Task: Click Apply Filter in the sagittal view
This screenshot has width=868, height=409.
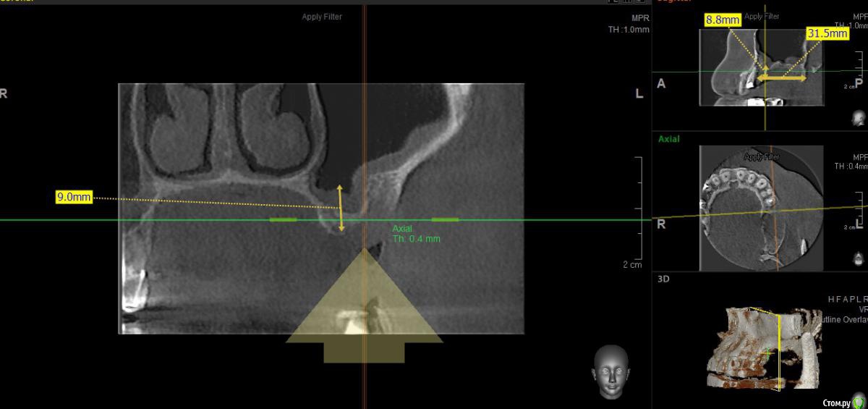Action: click(x=762, y=16)
